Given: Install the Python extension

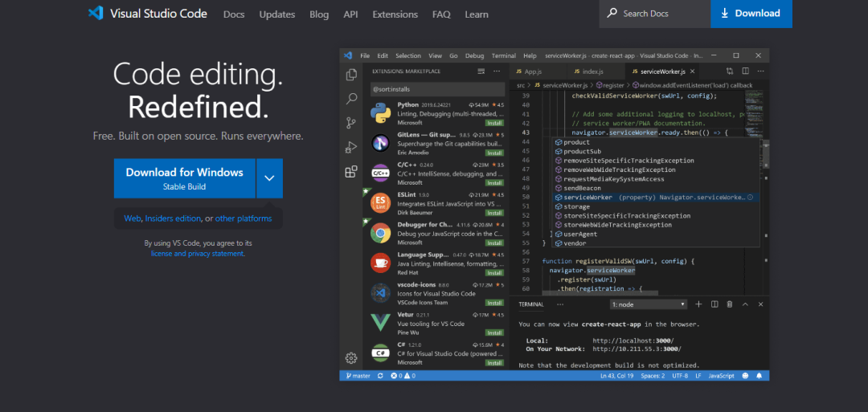Looking at the screenshot, I should pos(493,123).
